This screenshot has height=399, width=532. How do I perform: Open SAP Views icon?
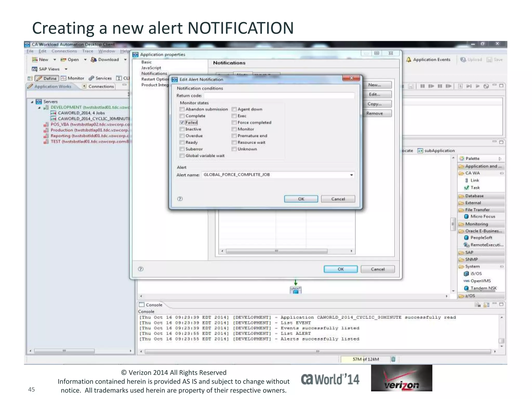tap(35, 69)
